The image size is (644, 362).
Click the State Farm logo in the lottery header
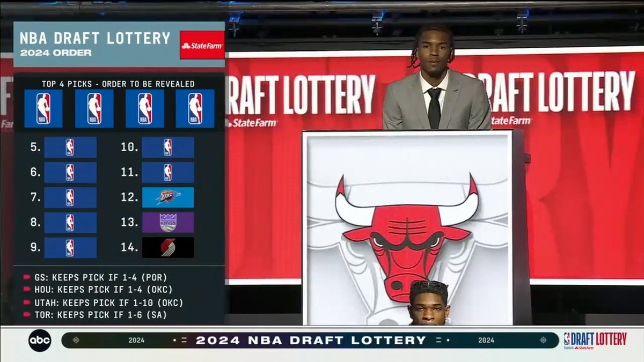pyautogui.click(x=202, y=45)
